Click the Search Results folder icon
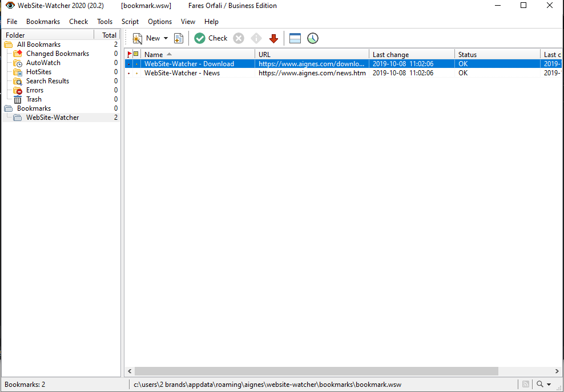 pos(18,81)
